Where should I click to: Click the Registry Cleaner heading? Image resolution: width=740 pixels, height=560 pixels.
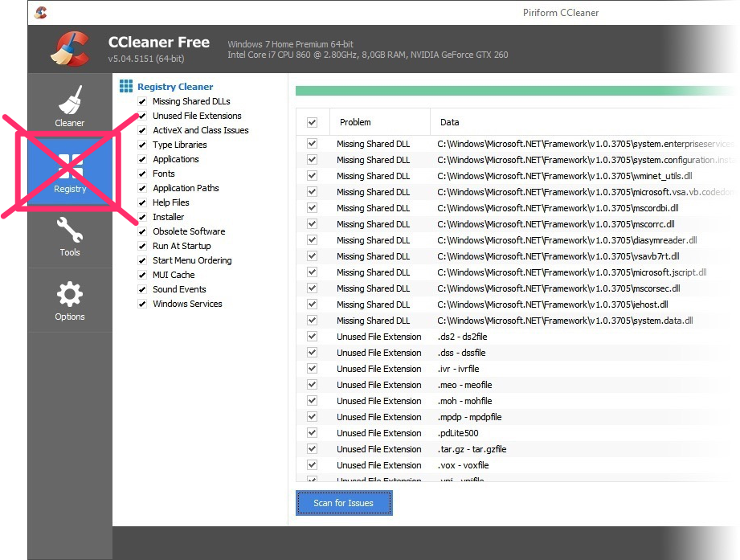(x=175, y=87)
